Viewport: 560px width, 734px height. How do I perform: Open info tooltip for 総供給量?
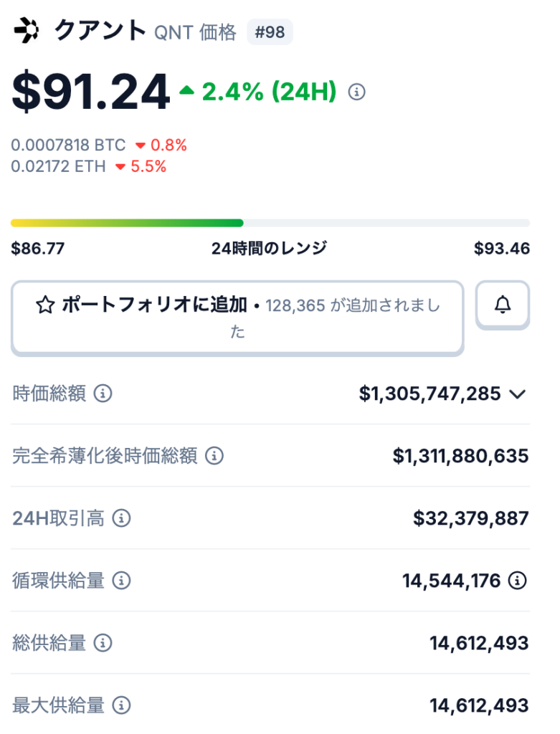tap(103, 643)
